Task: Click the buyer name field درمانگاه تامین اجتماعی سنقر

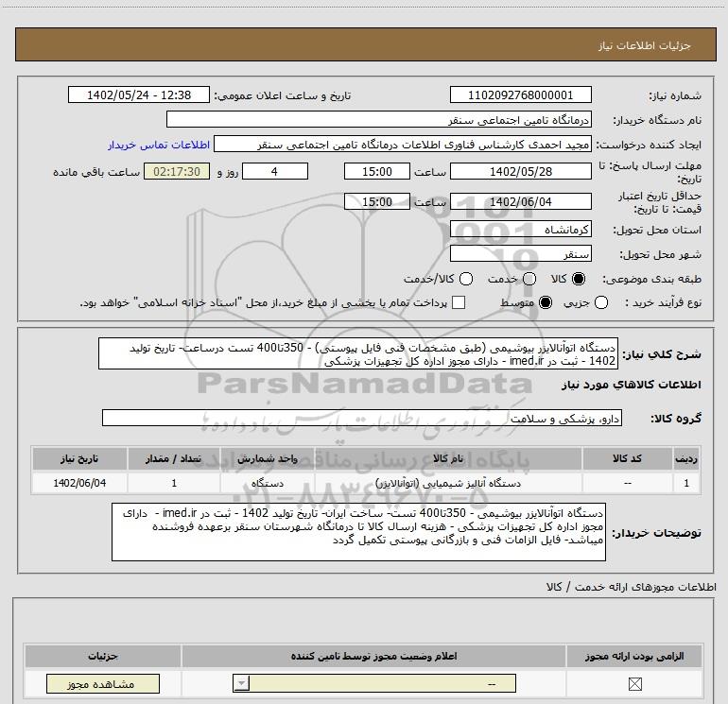Action: [379, 120]
